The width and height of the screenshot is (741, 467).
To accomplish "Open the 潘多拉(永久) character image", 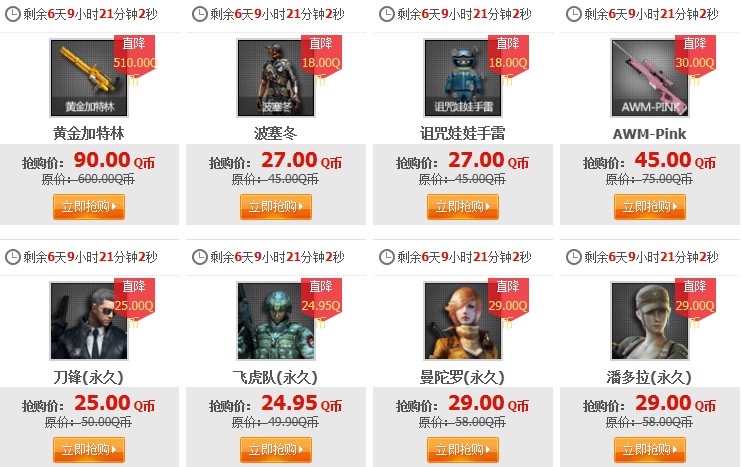I will pyautogui.click(x=650, y=321).
